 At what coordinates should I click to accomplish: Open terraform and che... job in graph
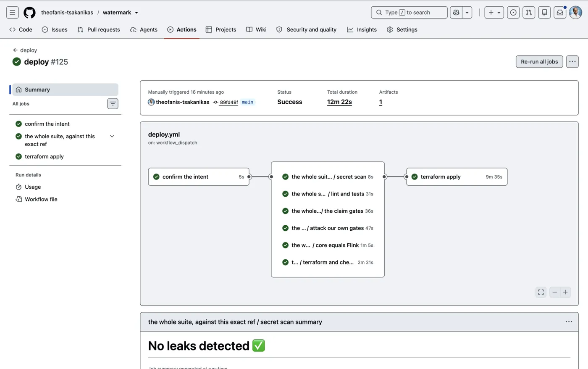[328, 262]
